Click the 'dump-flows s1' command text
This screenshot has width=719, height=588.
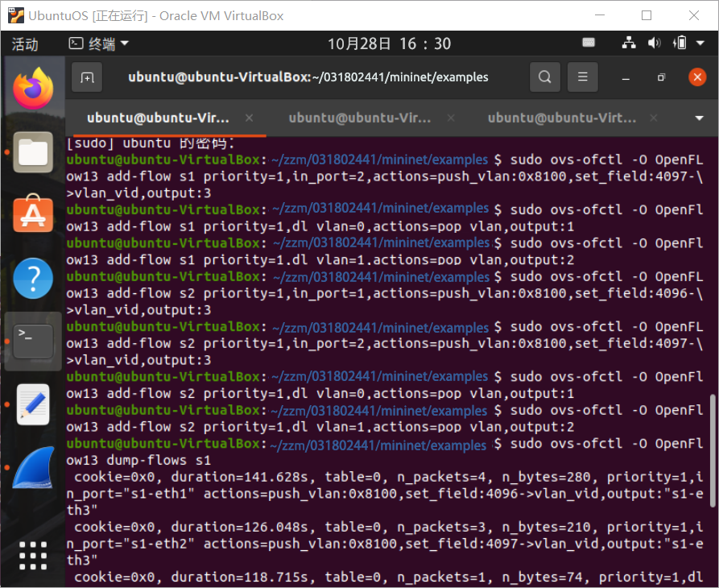158,460
